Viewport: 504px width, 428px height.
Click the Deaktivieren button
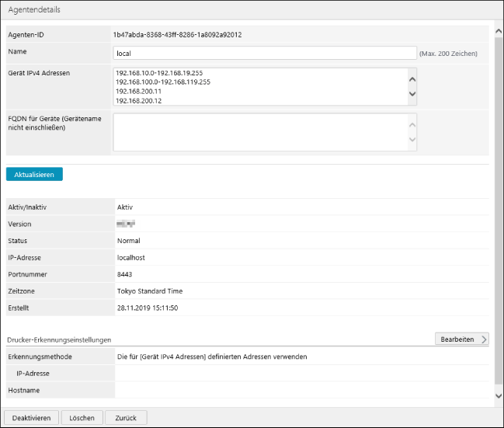pyautogui.click(x=32, y=418)
